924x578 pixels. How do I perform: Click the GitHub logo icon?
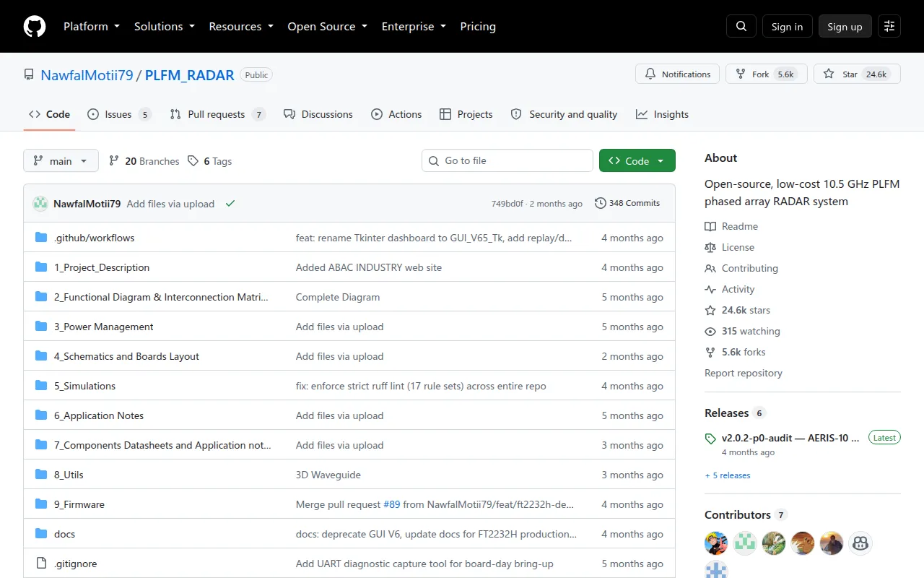[x=35, y=26]
